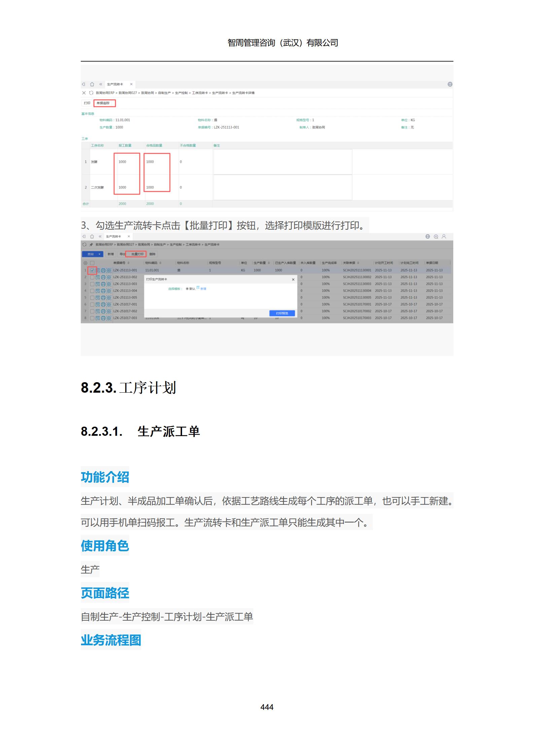
Task: Check the checkbox for row LZK-251113-003
Action: coord(92,284)
